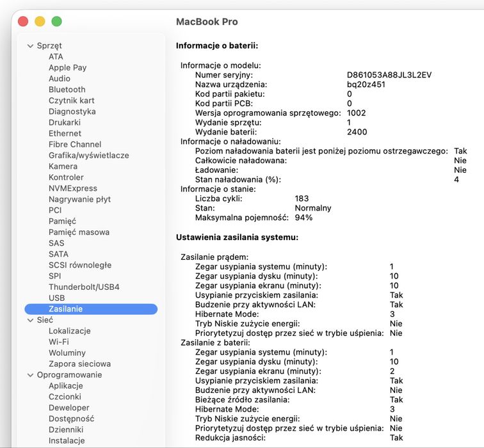
Task: Open Woluminy sidebar item
Action: click(67, 353)
